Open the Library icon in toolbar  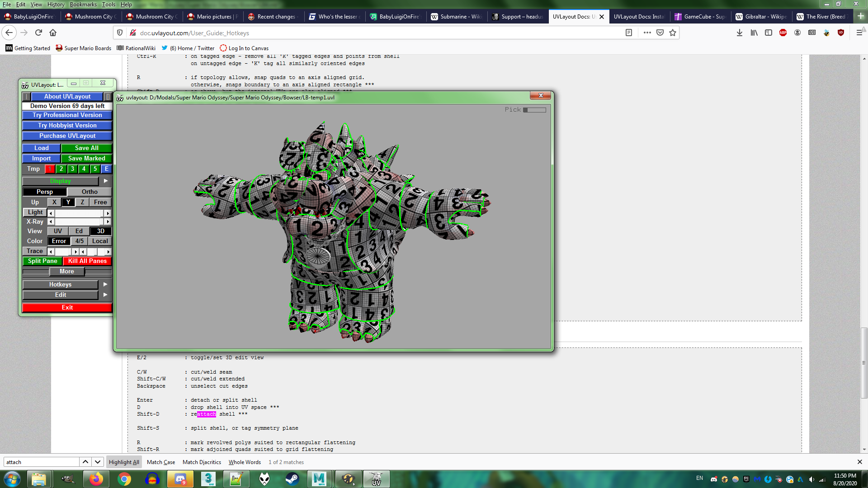pyautogui.click(x=754, y=33)
